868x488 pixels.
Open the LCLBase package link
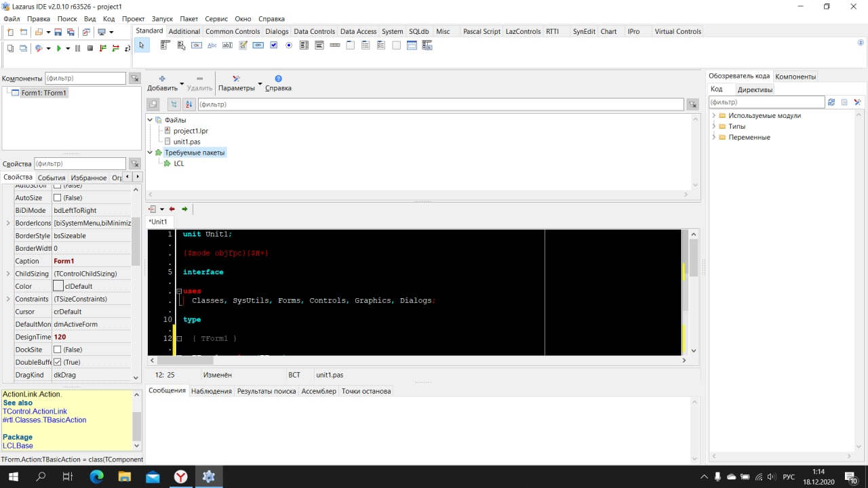pos(18,446)
